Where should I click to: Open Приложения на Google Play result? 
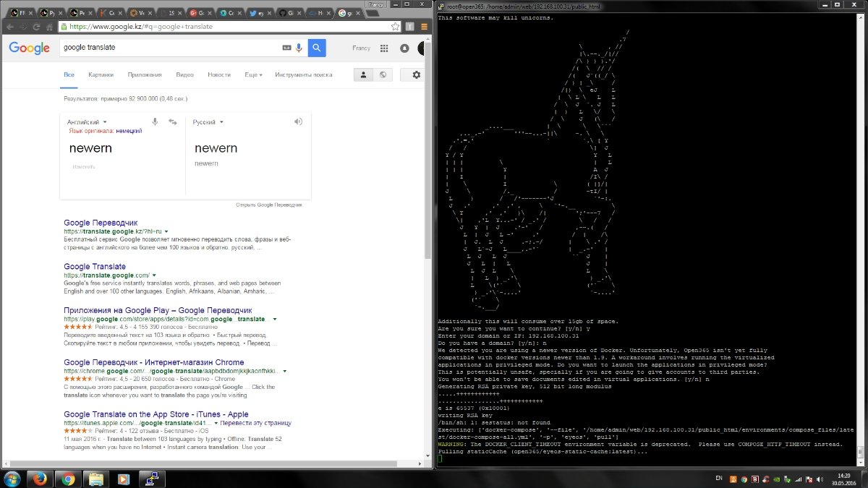[x=158, y=310]
